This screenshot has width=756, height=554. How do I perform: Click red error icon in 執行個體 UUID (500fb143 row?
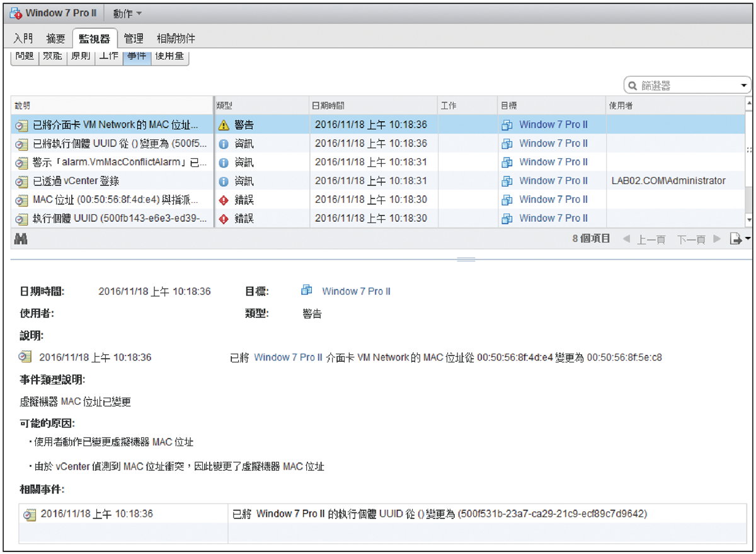[x=224, y=219]
